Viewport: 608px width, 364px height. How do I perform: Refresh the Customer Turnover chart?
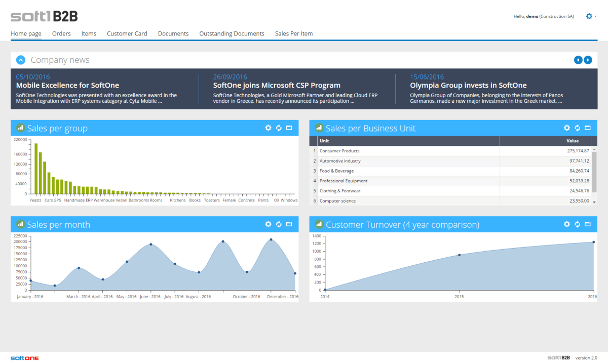pyautogui.click(x=578, y=224)
